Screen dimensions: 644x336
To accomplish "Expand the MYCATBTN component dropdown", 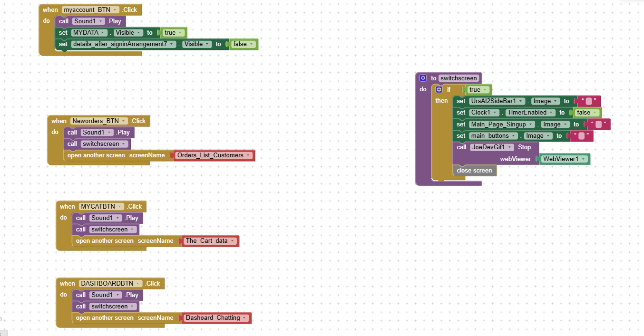I will (120, 206).
